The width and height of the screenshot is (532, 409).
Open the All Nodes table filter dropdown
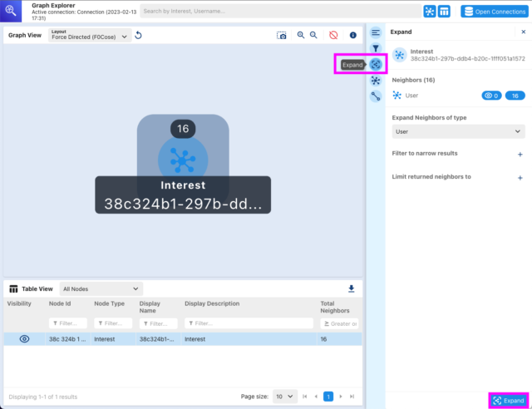coord(101,288)
